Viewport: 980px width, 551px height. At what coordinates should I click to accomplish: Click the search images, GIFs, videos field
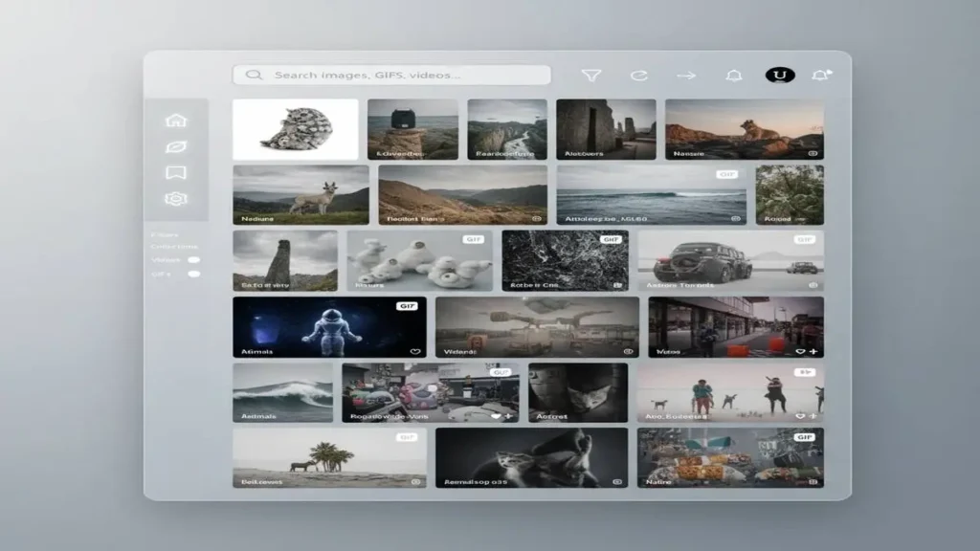[x=392, y=75]
